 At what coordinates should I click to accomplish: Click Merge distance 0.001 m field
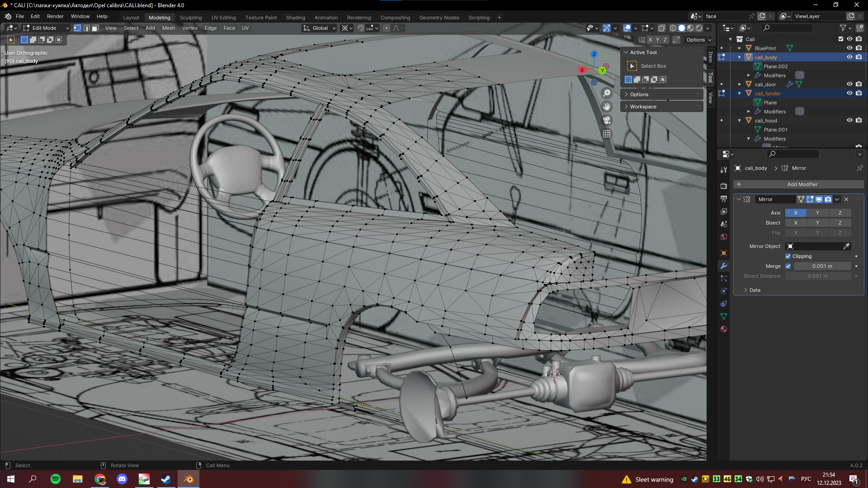tap(822, 266)
